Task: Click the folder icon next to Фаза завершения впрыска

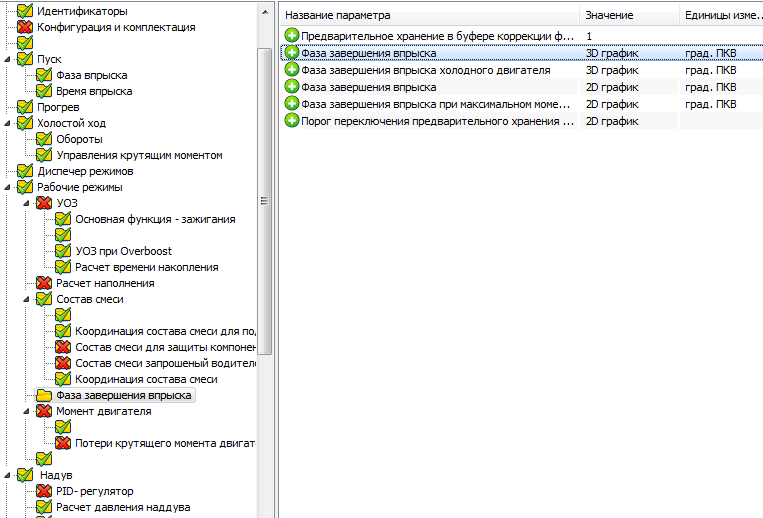Action: pos(44,395)
